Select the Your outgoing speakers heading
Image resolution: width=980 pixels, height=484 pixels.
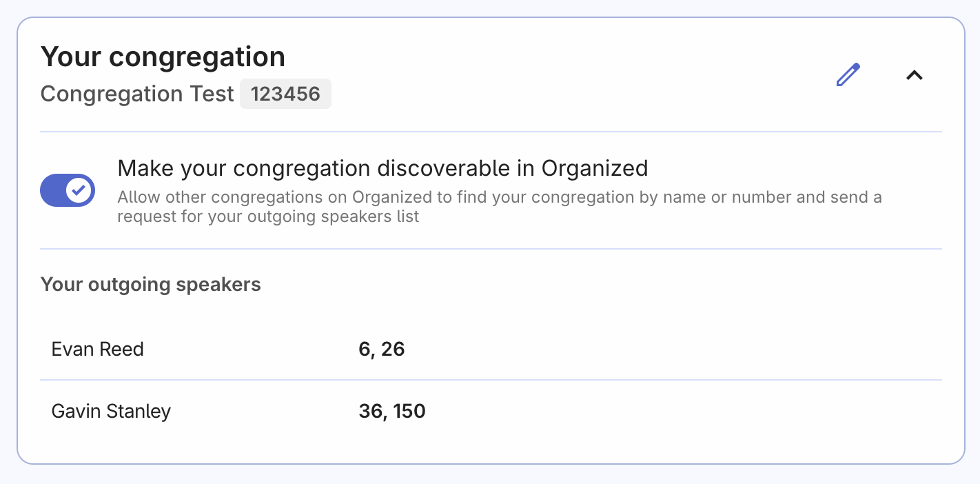coord(150,284)
